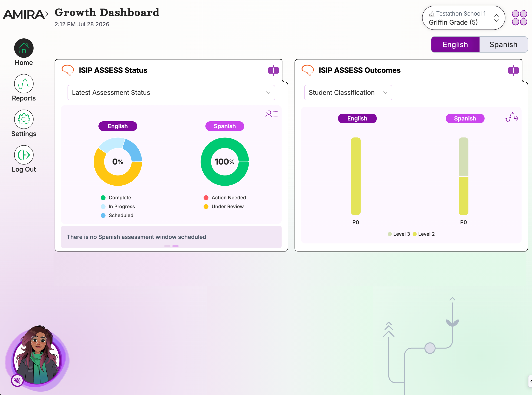Open the Latest Assessment Status dropdown
This screenshot has height=395, width=532.
click(x=171, y=93)
